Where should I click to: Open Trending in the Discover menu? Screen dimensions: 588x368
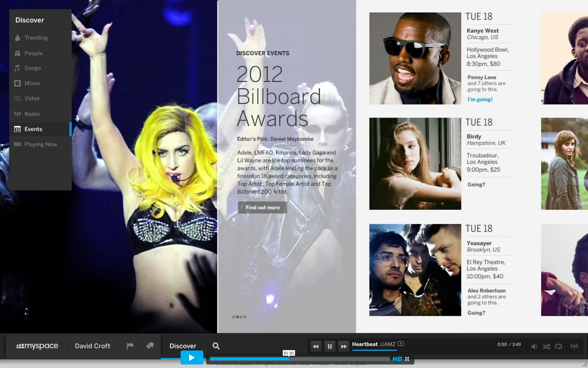click(x=40, y=38)
